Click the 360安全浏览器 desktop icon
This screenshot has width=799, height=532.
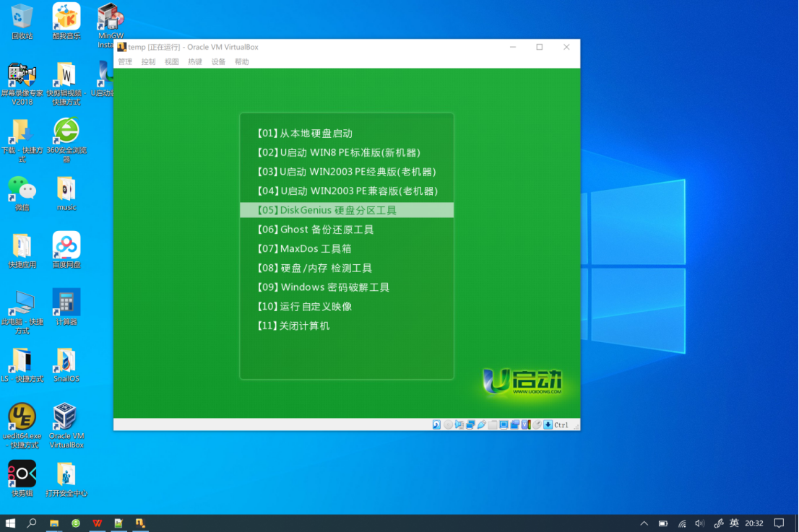(x=66, y=141)
